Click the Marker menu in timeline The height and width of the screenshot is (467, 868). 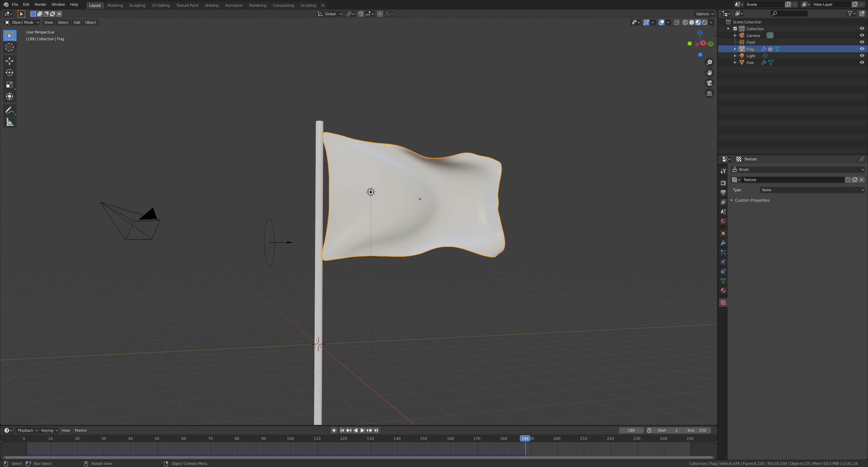pos(81,430)
